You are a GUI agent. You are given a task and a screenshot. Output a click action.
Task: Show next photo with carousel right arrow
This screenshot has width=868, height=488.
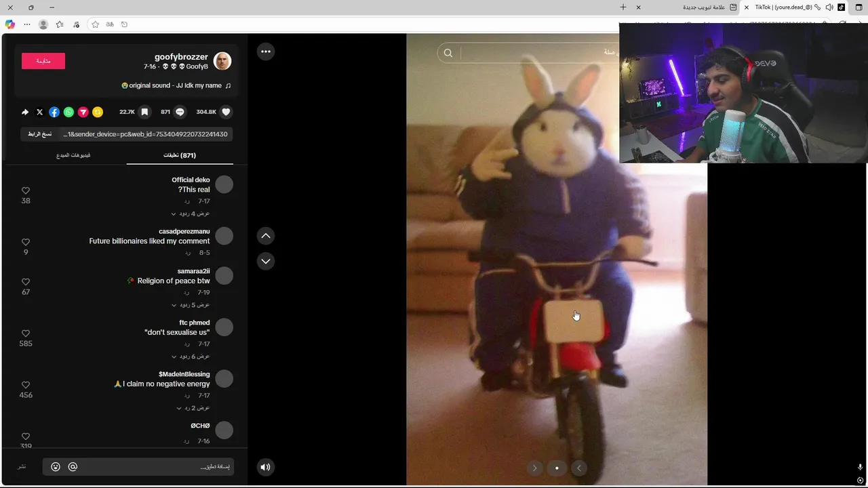pos(534,468)
